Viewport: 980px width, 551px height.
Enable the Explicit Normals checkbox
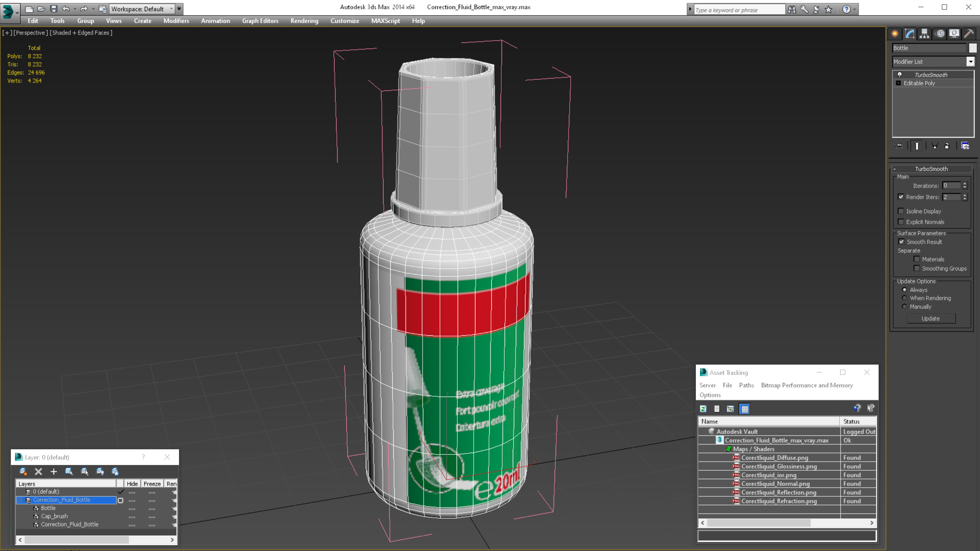point(900,222)
